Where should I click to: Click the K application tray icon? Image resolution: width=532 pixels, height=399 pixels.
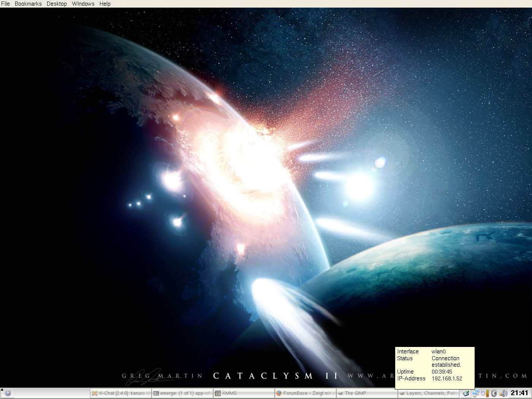[x=494, y=393]
